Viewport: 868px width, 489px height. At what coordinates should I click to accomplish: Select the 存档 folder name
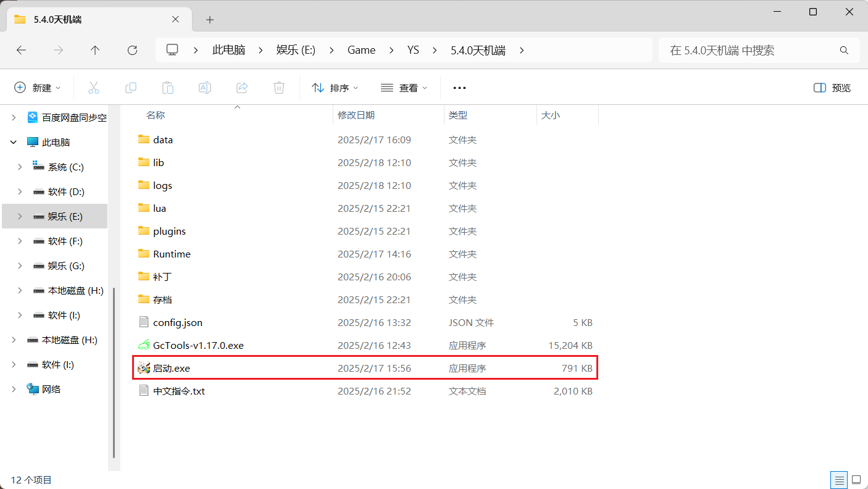click(x=162, y=299)
